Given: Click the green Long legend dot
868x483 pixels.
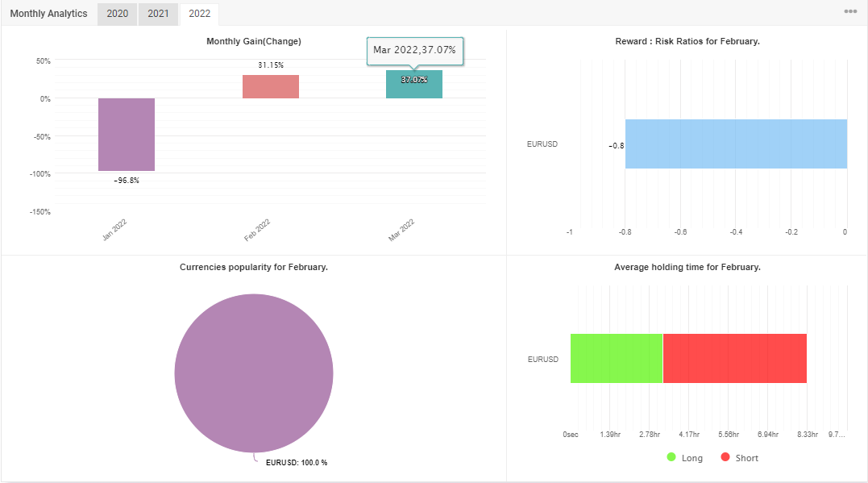Looking at the screenshot, I should 671,457.
